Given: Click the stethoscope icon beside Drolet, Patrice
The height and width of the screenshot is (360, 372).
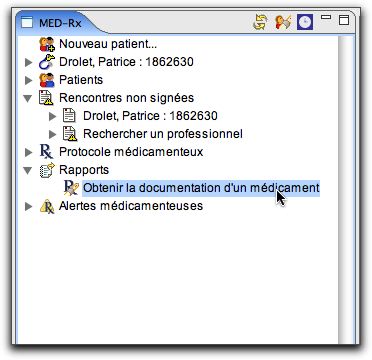Looking at the screenshot, I should point(47,62).
